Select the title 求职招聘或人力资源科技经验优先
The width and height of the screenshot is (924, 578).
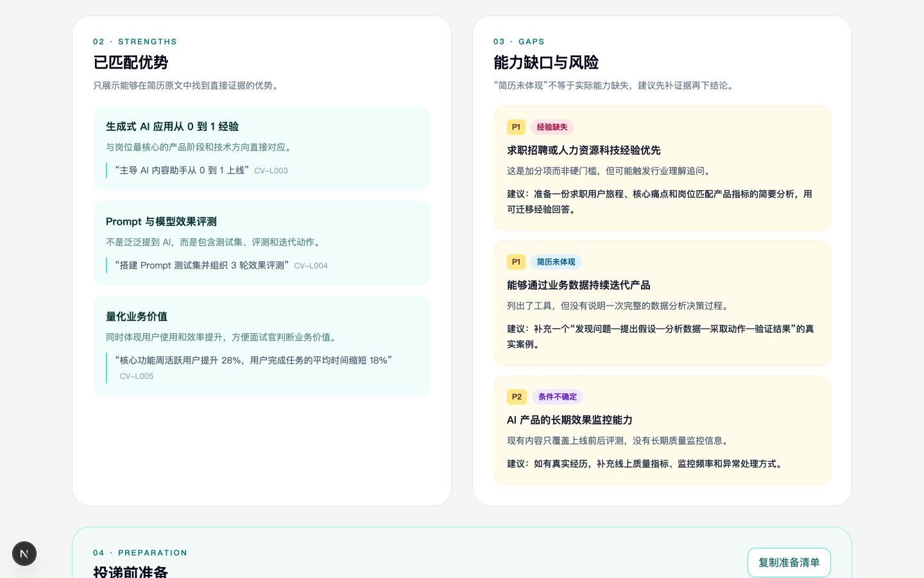coord(584,150)
